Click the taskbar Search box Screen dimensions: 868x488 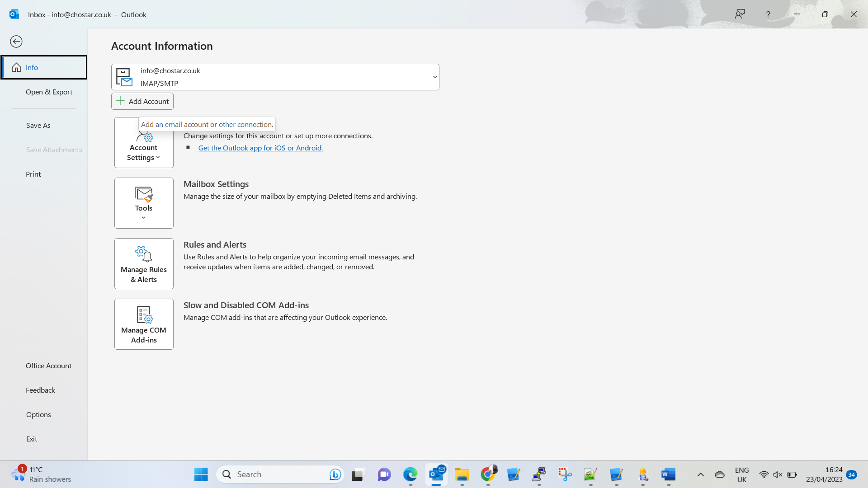point(280,474)
